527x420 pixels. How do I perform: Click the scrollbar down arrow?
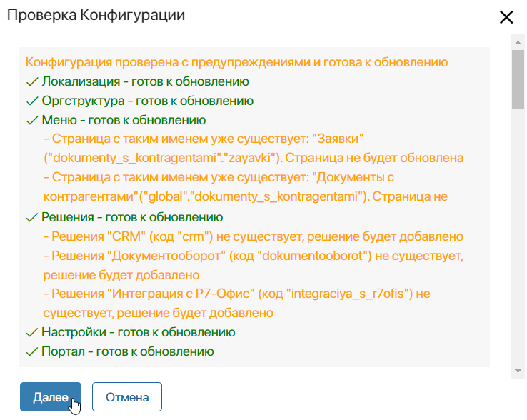coord(518,371)
